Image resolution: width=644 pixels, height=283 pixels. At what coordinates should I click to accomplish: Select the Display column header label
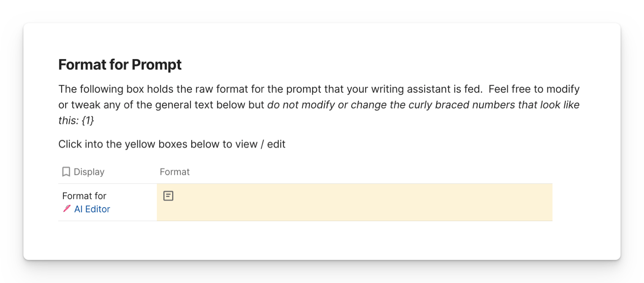pyautogui.click(x=89, y=172)
